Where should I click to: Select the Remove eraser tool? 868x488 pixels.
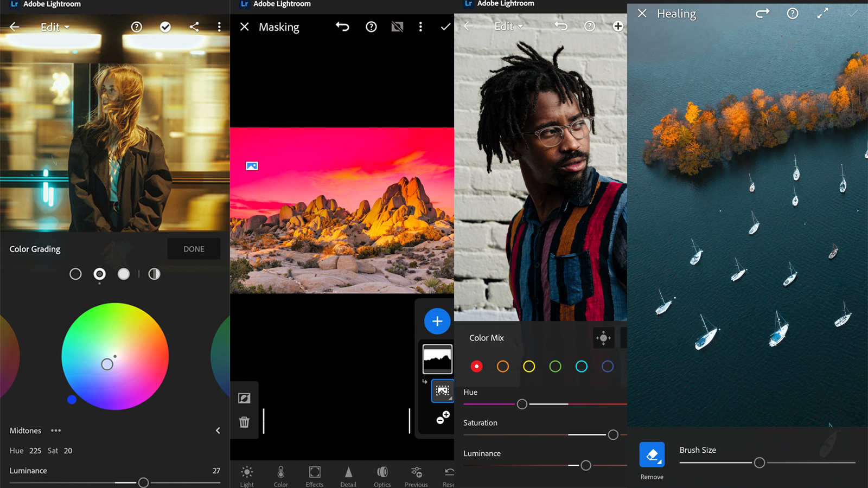652,455
